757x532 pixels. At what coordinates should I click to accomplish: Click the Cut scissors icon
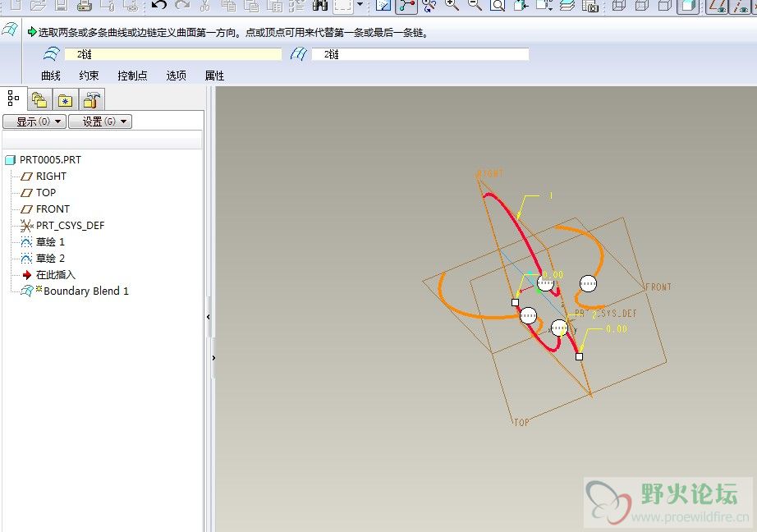[x=205, y=5]
